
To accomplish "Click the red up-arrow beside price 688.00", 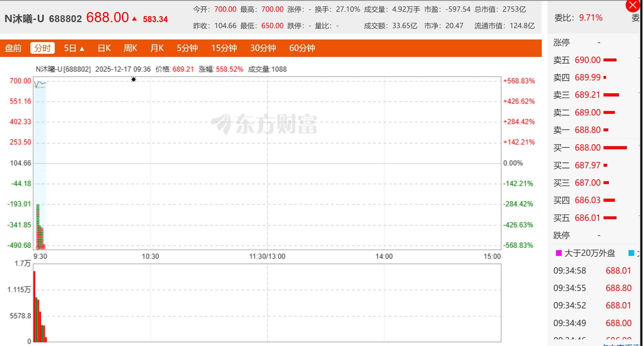I will (x=135, y=19).
